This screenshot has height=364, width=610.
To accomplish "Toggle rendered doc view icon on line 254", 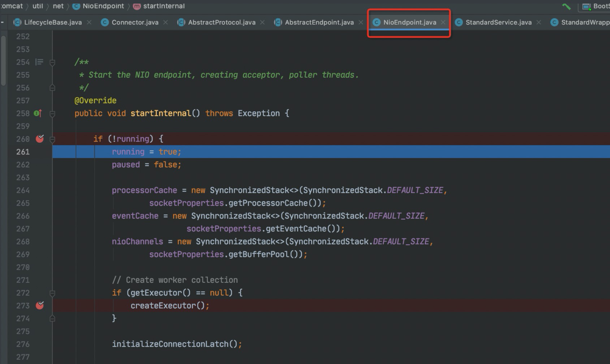I will (39, 62).
